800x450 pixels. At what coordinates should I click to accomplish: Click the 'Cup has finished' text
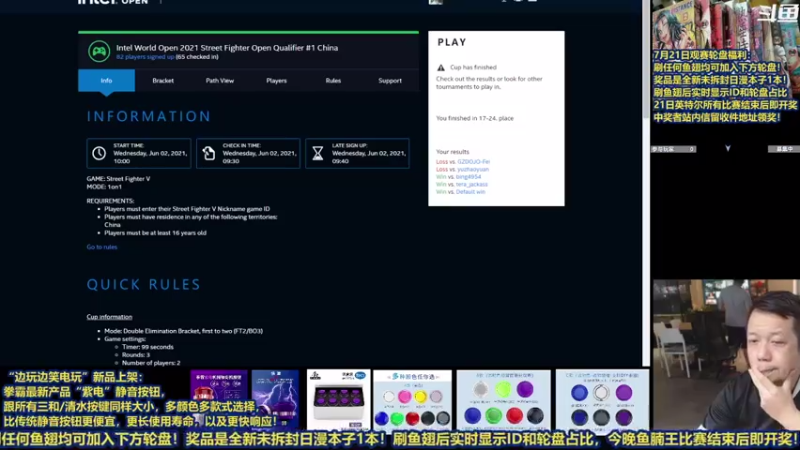[473, 67]
